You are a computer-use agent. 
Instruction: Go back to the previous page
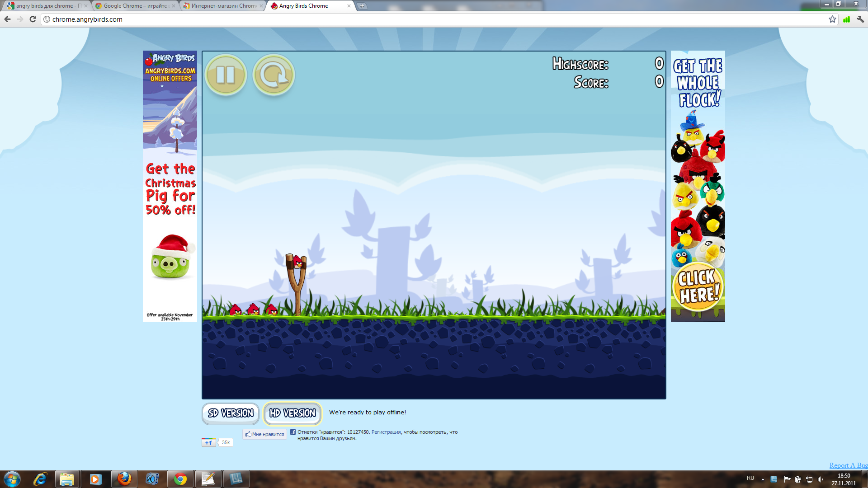pos(7,19)
